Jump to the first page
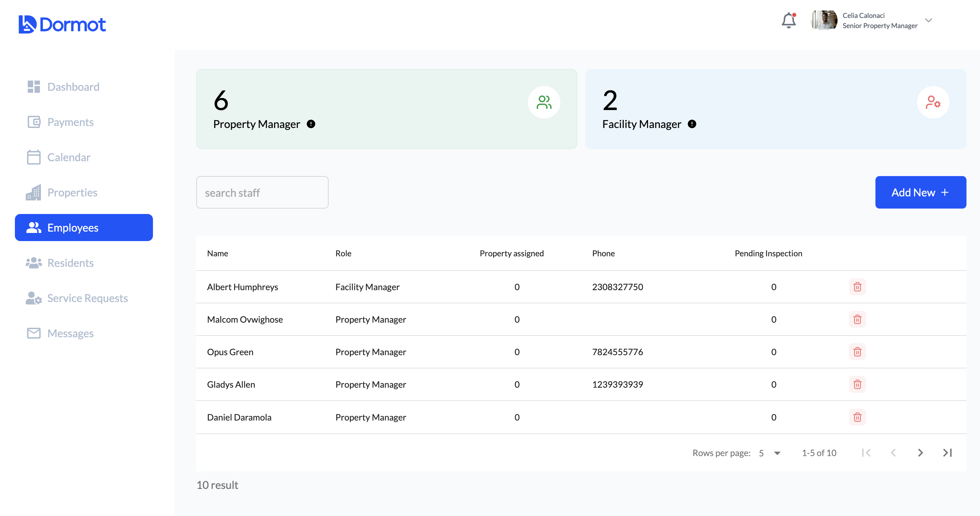The height and width of the screenshot is (516, 980). (866, 453)
